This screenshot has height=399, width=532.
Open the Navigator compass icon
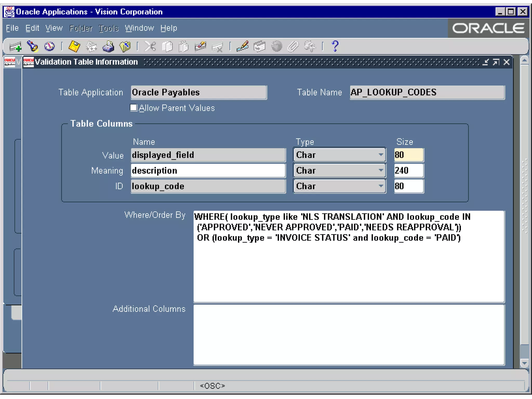pyautogui.click(x=49, y=47)
